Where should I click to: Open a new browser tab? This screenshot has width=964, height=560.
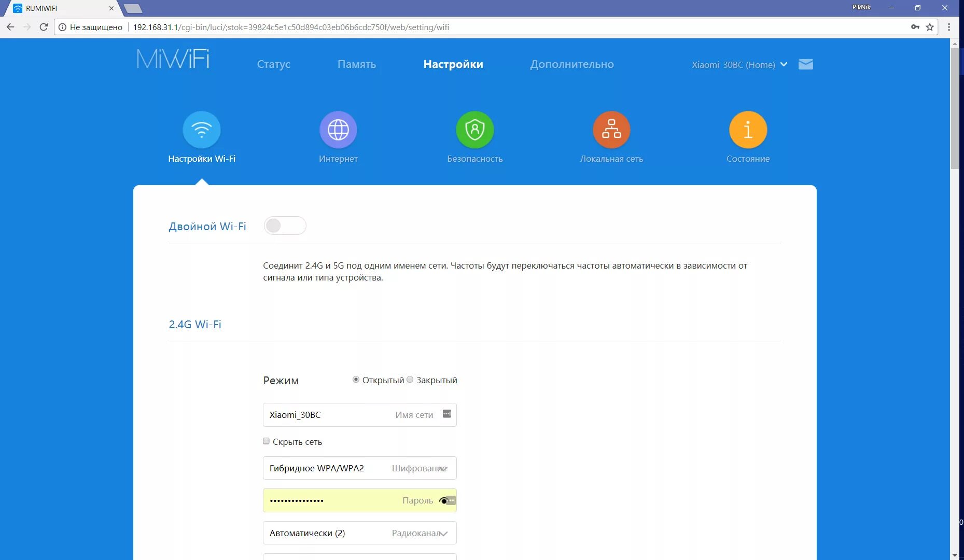click(x=133, y=8)
